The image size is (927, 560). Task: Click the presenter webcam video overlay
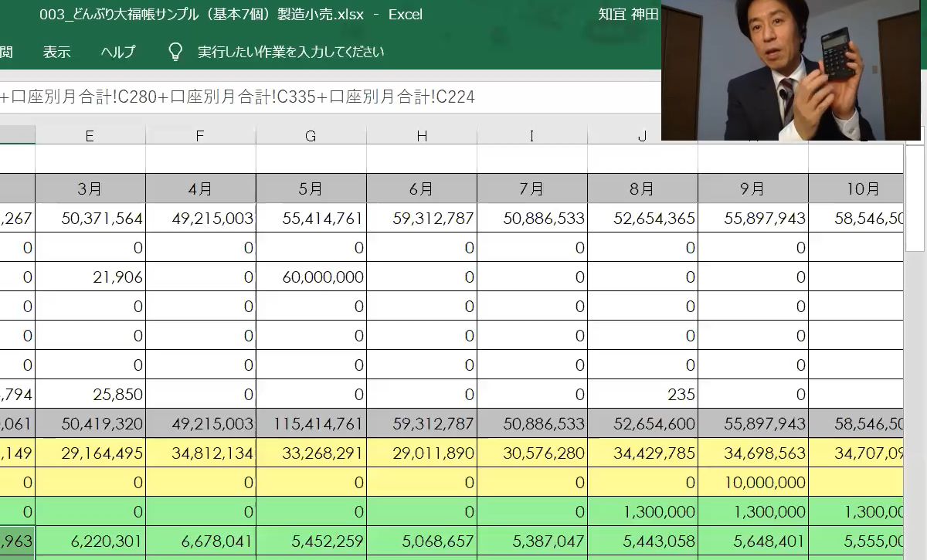(793, 70)
